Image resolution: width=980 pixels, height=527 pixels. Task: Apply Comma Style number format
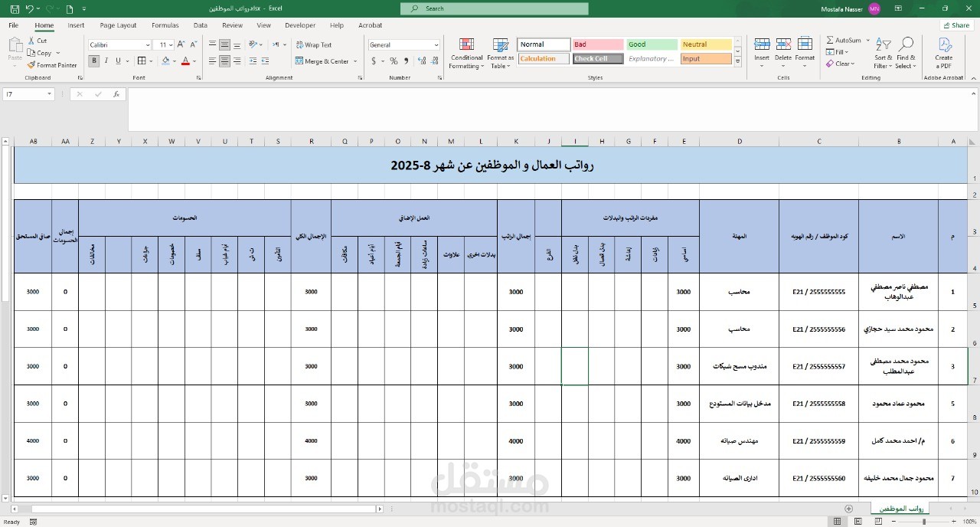(405, 61)
